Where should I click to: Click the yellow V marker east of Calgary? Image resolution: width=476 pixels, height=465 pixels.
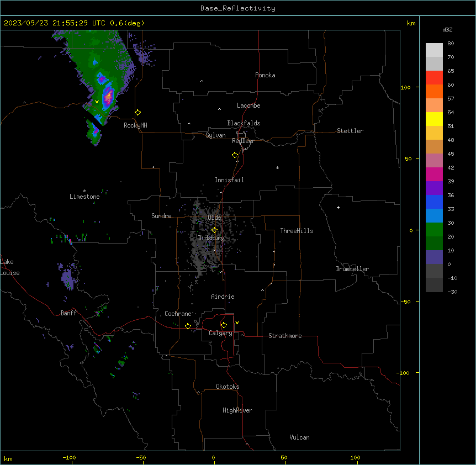[237, 323]
